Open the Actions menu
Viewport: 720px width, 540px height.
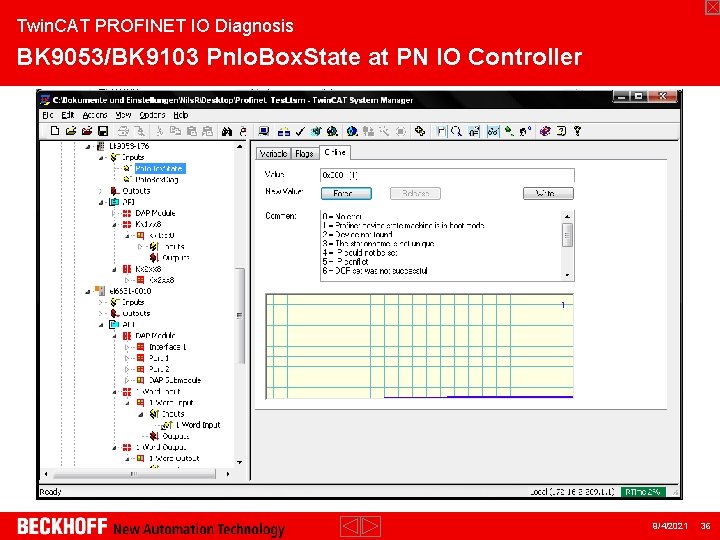(95, 115)
